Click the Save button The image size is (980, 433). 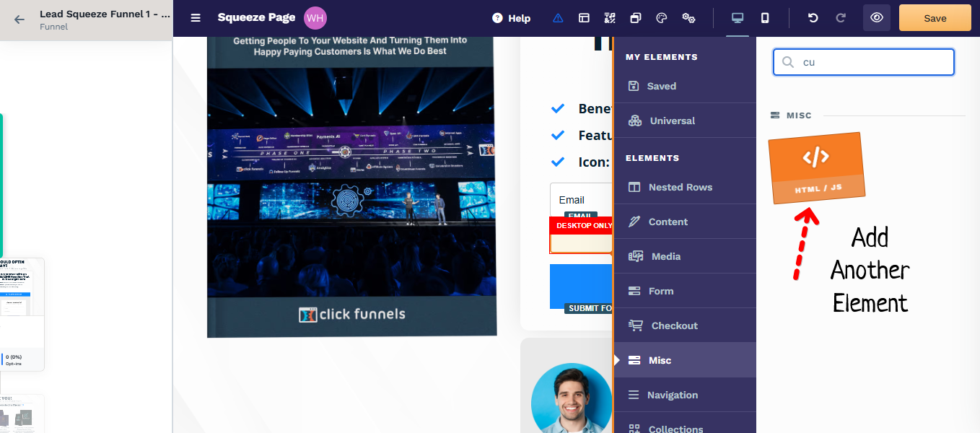click(935, 18)
